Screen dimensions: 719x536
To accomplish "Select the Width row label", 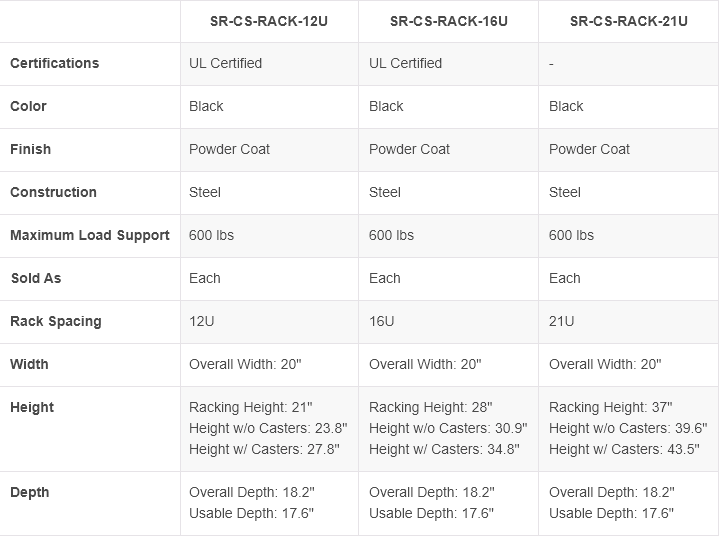I will pos(29,364).
